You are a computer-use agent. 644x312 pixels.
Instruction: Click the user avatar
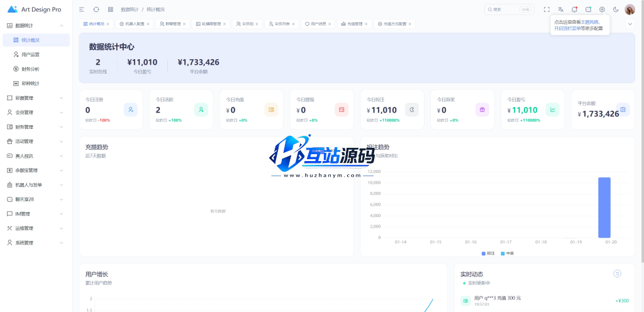pyautogui.click(x=630, y=9)
